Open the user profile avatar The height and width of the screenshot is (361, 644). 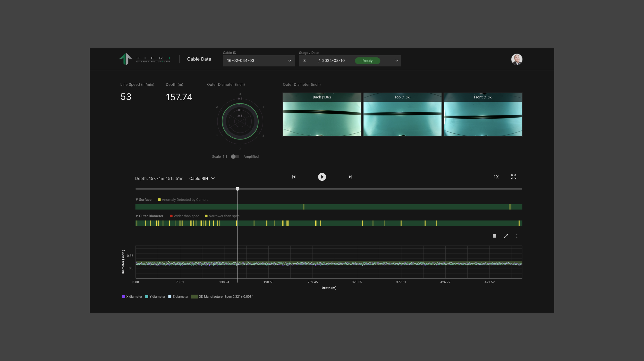(x=516, y=59)
